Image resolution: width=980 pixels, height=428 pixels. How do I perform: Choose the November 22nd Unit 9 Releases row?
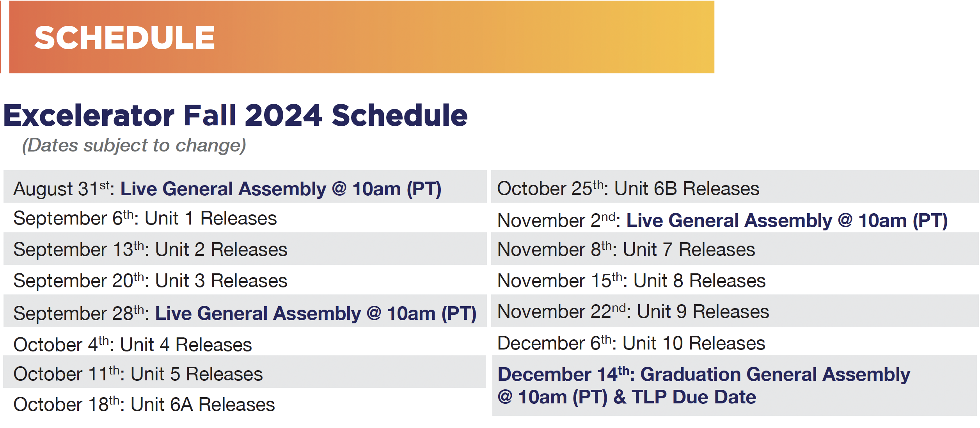click(633, 312)
